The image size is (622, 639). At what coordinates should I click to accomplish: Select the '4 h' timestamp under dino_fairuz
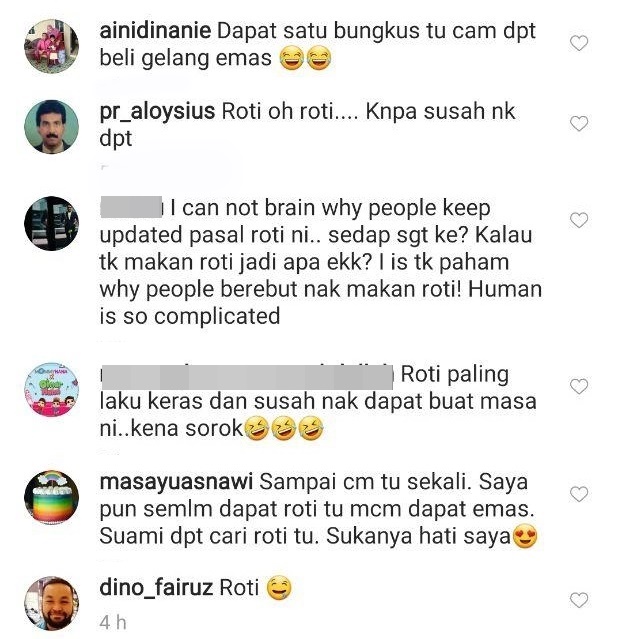[113, 622]
